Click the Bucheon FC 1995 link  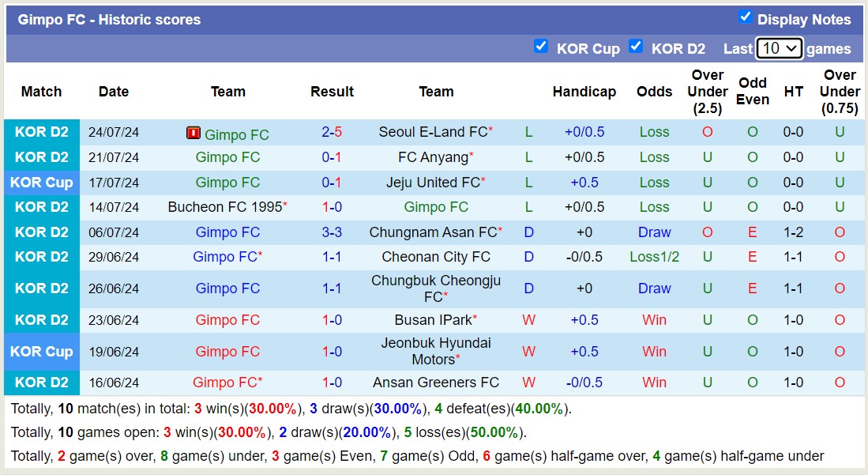(x=225, y=207)
